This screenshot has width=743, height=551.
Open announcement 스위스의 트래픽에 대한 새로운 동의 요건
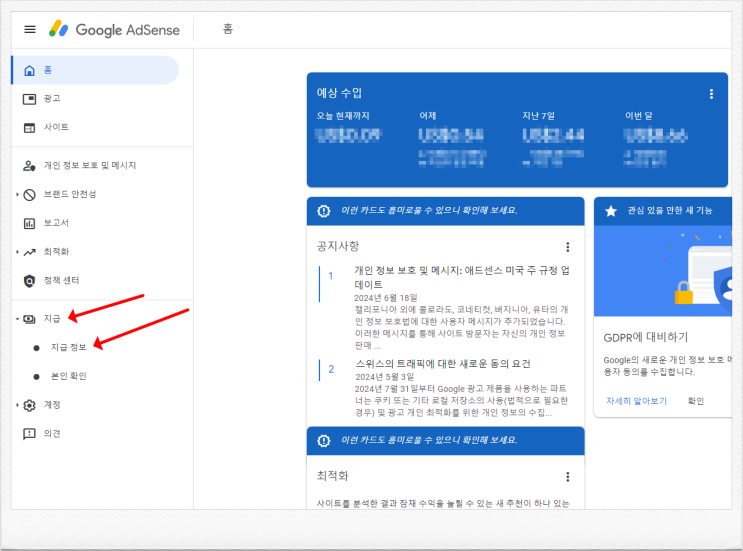click(x=443, y=363)
